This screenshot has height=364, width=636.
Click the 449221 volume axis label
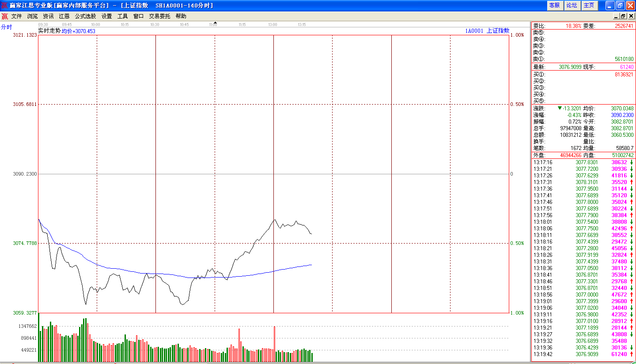point(29,350)
